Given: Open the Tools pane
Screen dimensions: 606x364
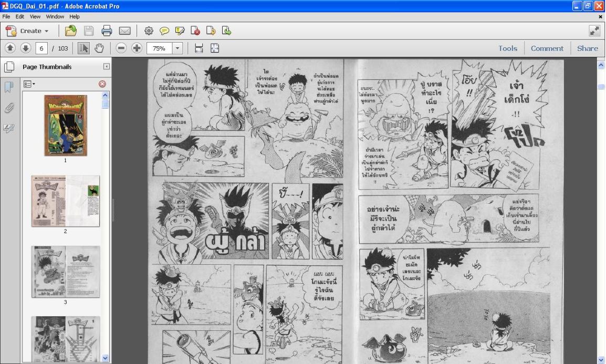Looking at the screenshot, I should [507, 48].
